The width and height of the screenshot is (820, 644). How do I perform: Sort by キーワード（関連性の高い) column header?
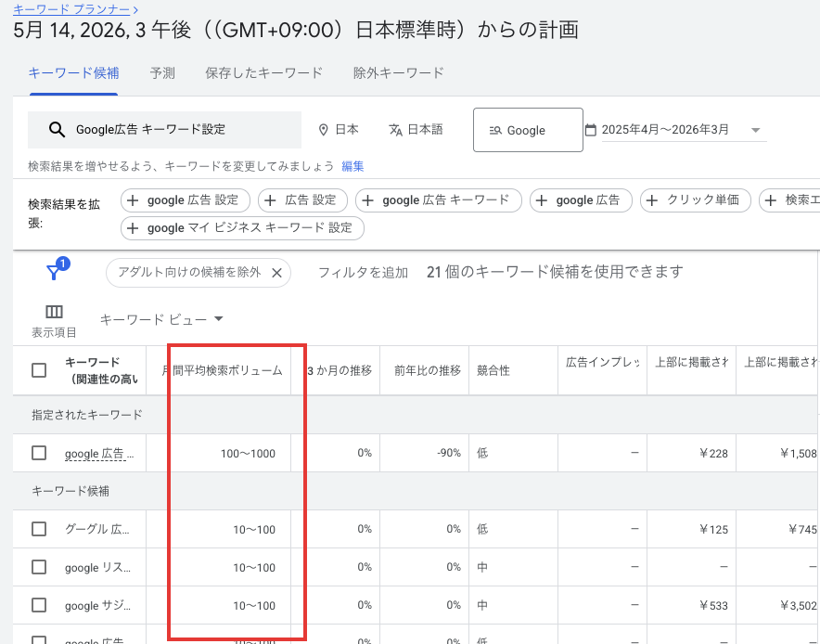pyautogui.click(x=101, y=370)
